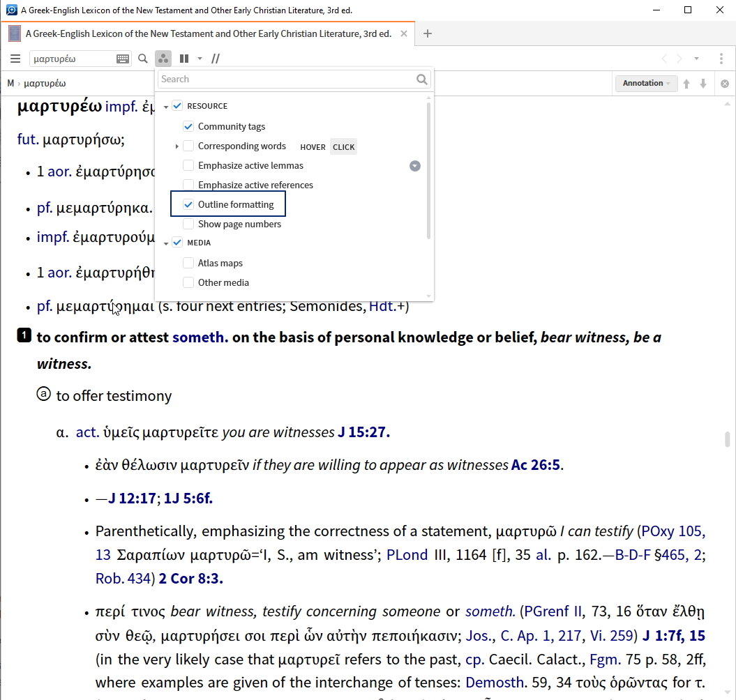The height and width of the screenshot is (700, 736).
Task: Click the μαρτυρέω breadcrumb
Action: (45, 84)
